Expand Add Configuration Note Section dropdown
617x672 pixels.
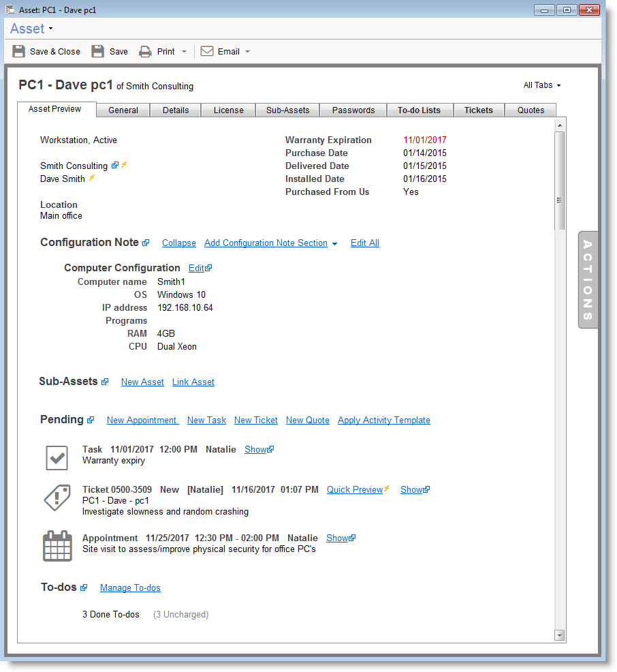[x=334, y=244]
